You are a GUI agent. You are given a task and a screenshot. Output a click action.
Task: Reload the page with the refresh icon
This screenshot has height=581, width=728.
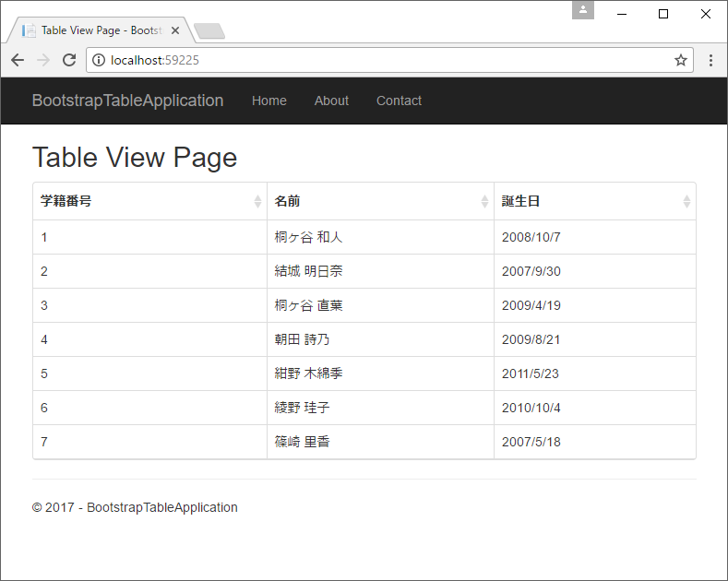[x=69, y=60]
